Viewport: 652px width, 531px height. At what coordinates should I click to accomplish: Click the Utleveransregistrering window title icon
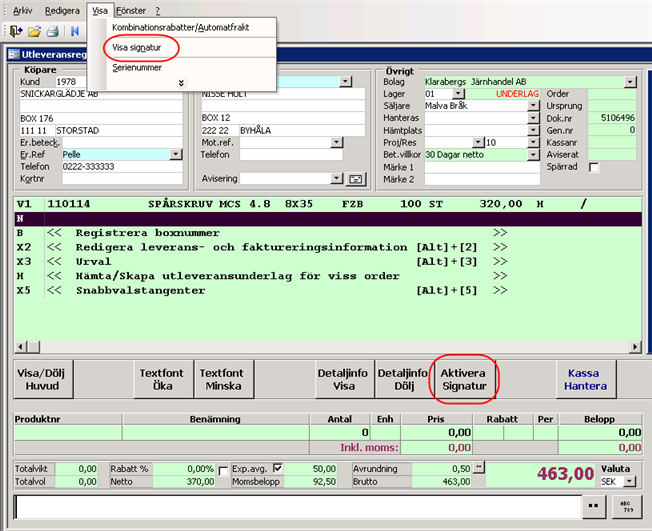14,54
